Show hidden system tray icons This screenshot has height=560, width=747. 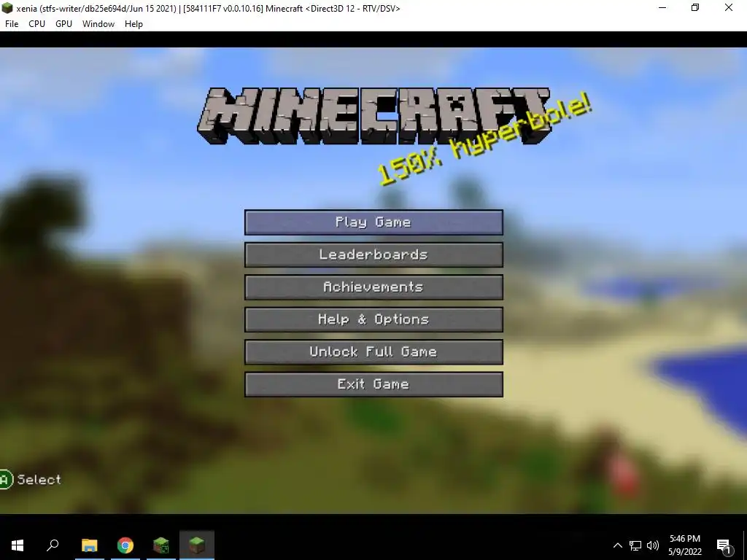617,545
